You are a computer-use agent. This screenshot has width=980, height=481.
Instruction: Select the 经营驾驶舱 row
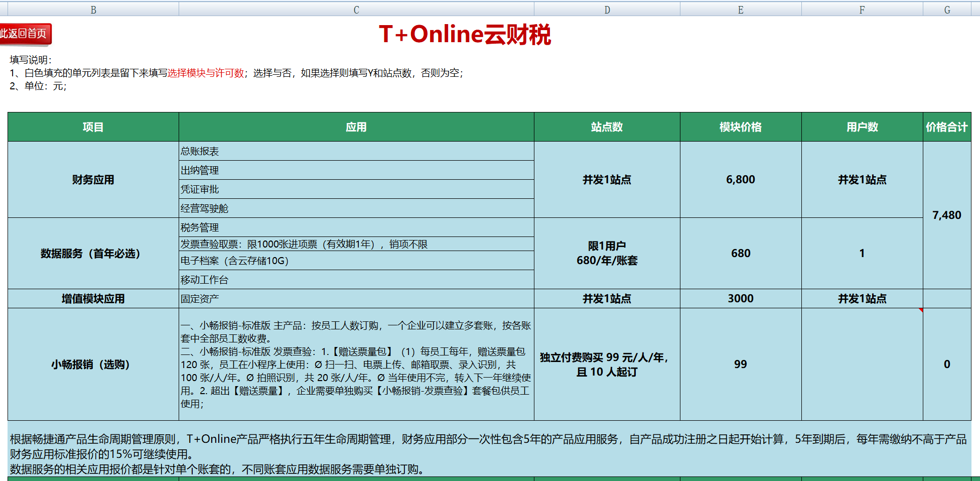356,208
